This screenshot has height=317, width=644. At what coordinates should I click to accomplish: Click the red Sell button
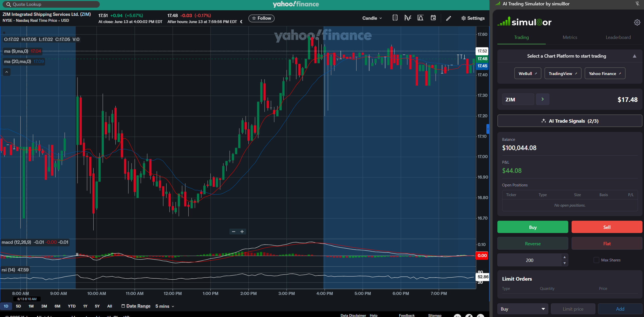tap(607, 227)
